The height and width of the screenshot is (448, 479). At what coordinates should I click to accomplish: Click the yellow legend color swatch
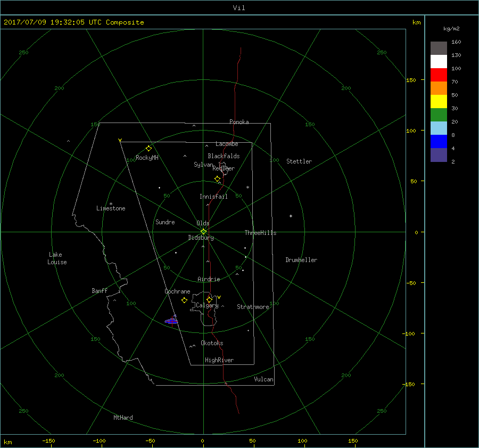[x=439, y=102]
